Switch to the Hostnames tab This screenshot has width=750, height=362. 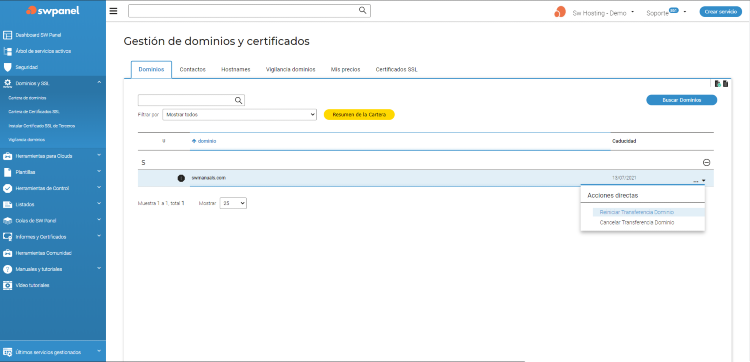click(x=235, y=69)
